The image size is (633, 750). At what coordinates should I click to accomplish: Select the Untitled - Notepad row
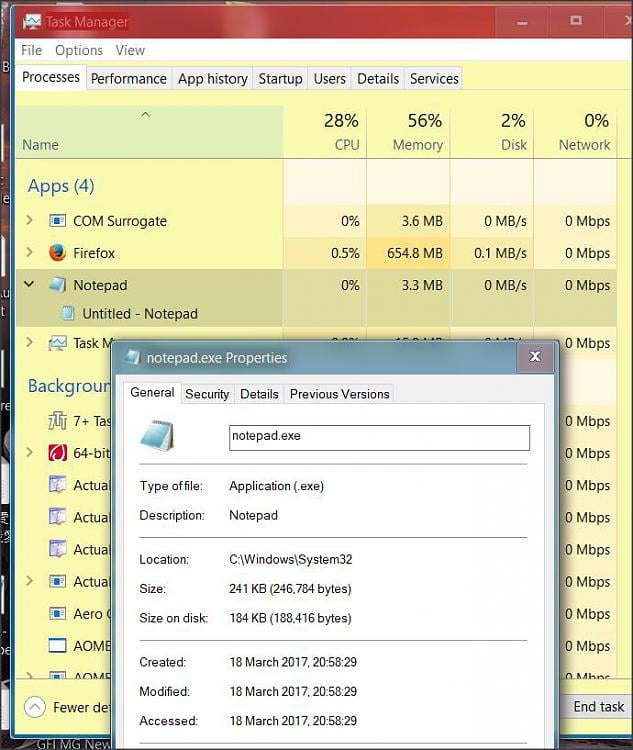point(316,313)
